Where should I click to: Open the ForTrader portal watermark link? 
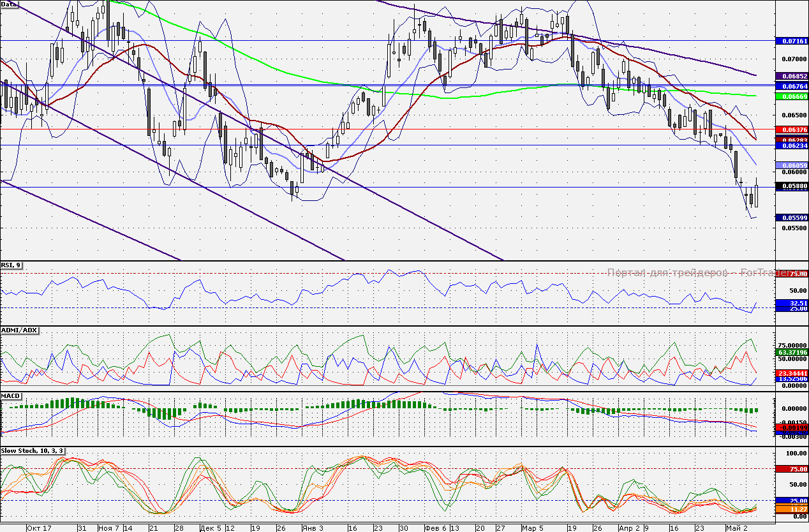tap(695, 272)
